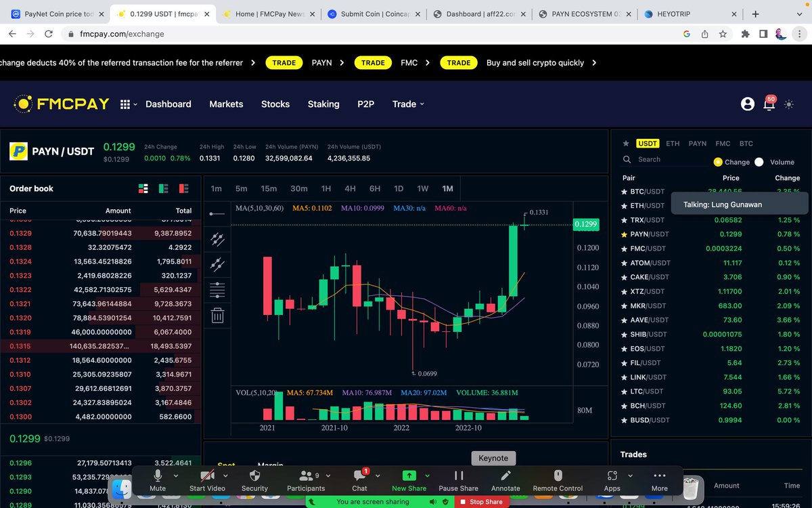Toggle favorite star for SHIB/USDT

[625, 335]
